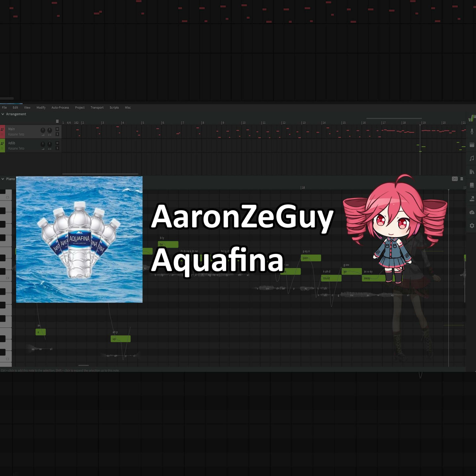Mute the Adlib track
Screen dimensions: 476x476
pyautogui.click(x=57, y=143)
